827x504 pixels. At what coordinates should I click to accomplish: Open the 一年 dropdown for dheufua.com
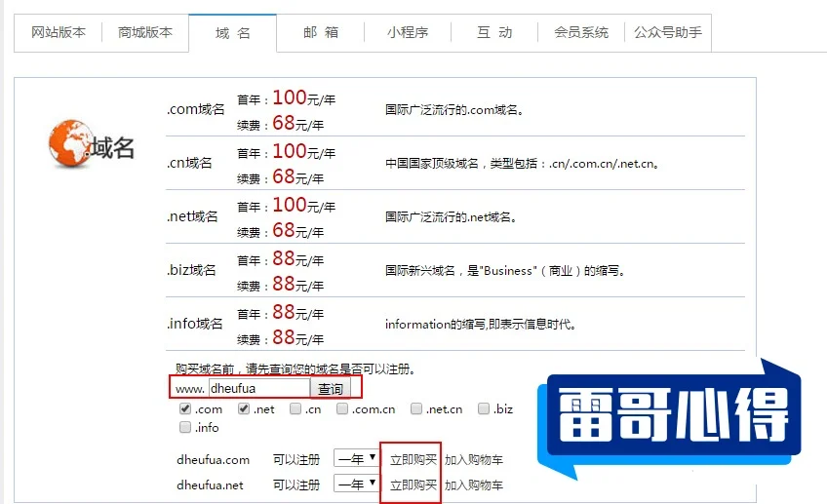(357, 458)
